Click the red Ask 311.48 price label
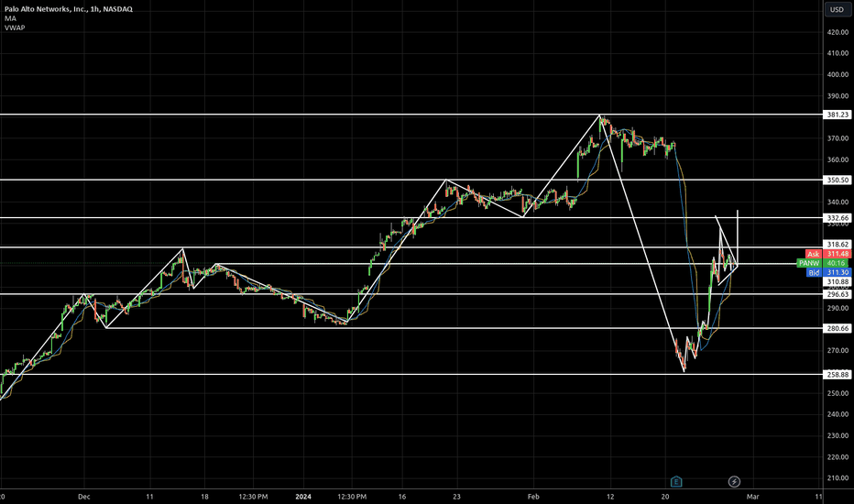 (x=827, y=254)
